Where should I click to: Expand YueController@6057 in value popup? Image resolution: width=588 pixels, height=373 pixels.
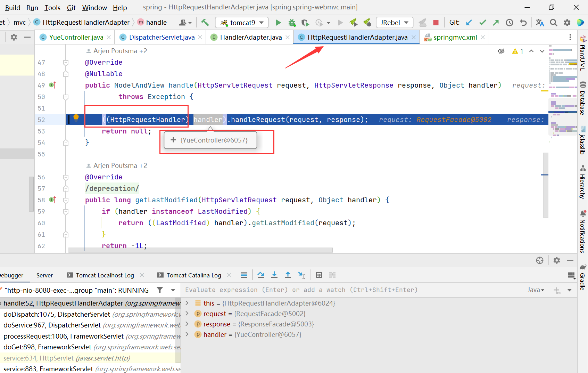pyautogui.click(x=173, y=140)
